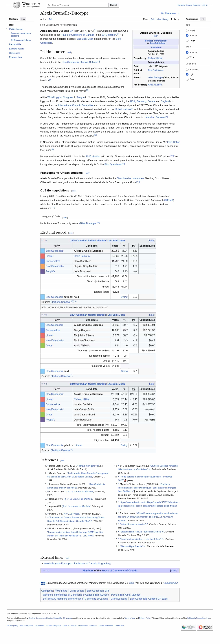
Task: Click the Wikipedia globe logo
Action: coord(16,5)
